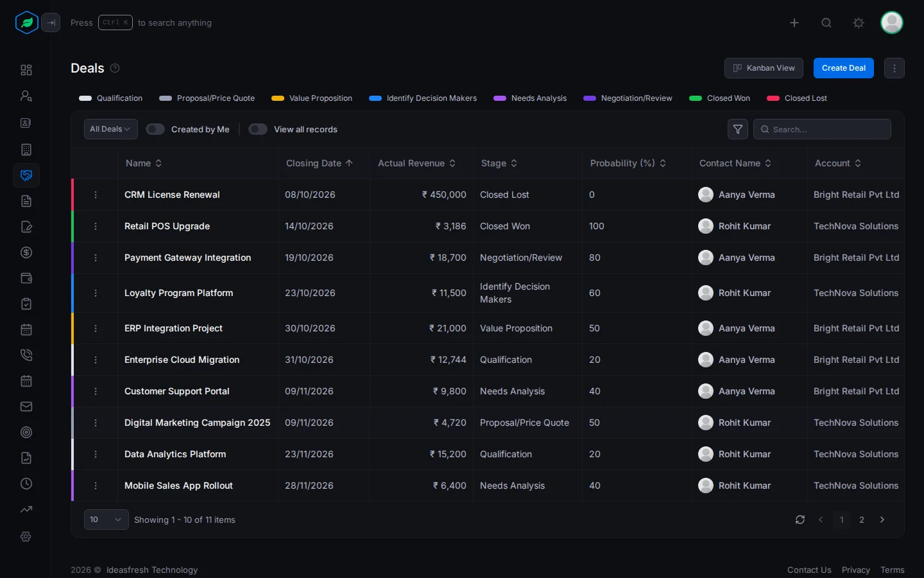The image size is (924, 578).
Task: Click the Closed Won green legend swatch
Action: pos(696,98)
